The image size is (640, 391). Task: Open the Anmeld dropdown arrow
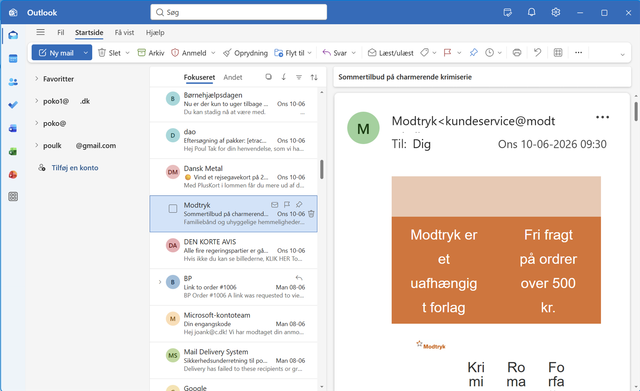click(213, 53)
